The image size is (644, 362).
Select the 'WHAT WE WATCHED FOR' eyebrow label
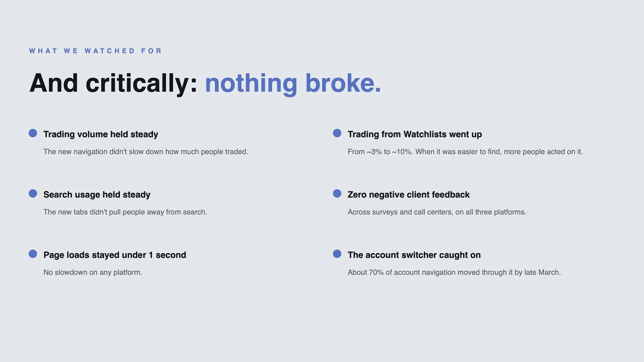click(95, 51)
